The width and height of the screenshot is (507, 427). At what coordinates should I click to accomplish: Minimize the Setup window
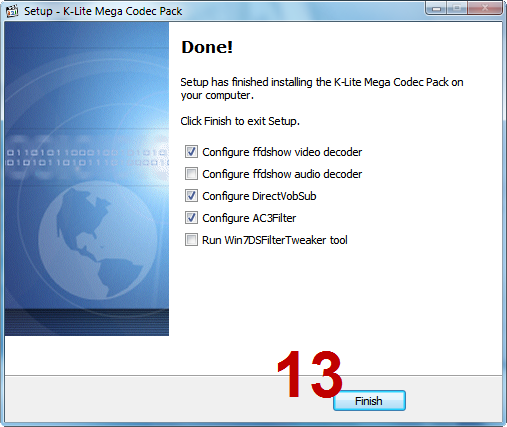(436, 8)
